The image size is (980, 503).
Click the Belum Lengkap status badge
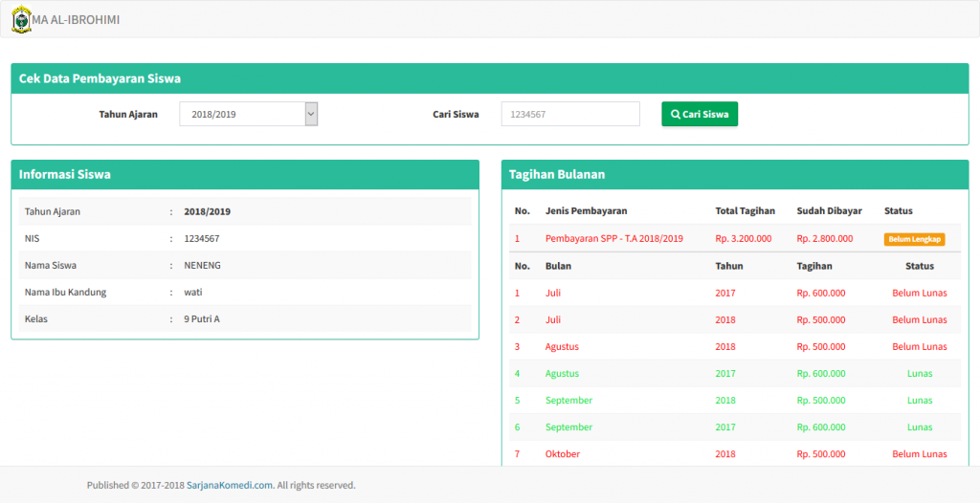[914, 239]
